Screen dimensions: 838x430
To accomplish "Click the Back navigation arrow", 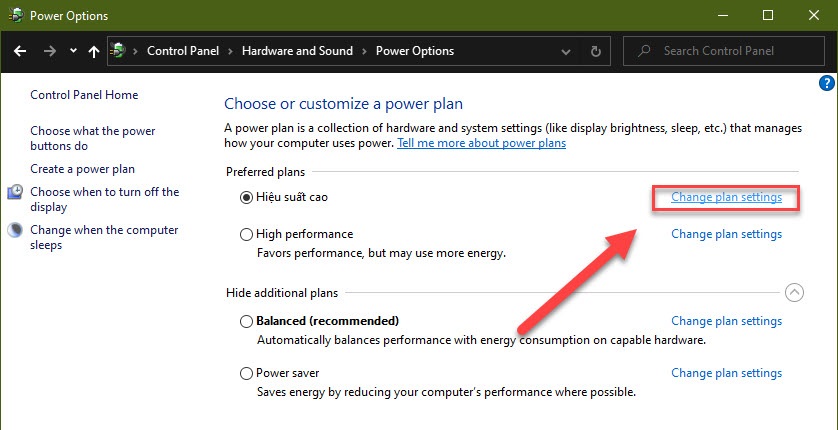I will coord(20,51).
